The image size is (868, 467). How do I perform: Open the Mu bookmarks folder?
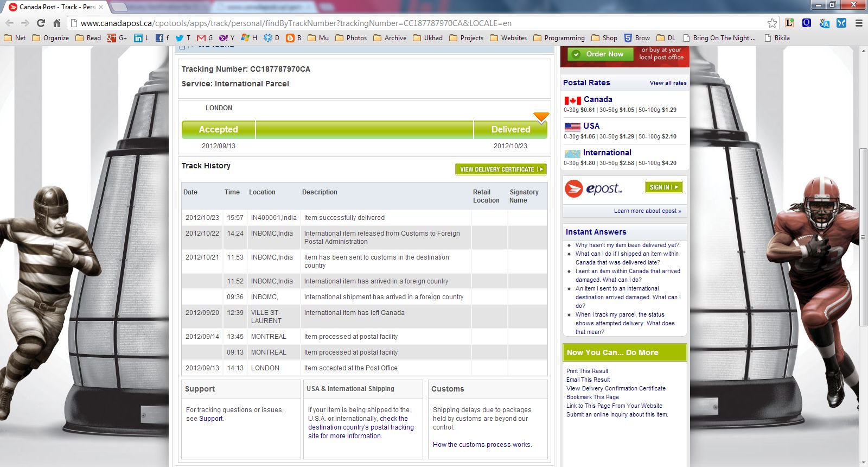pyautogui.click(x=318, y=38)
